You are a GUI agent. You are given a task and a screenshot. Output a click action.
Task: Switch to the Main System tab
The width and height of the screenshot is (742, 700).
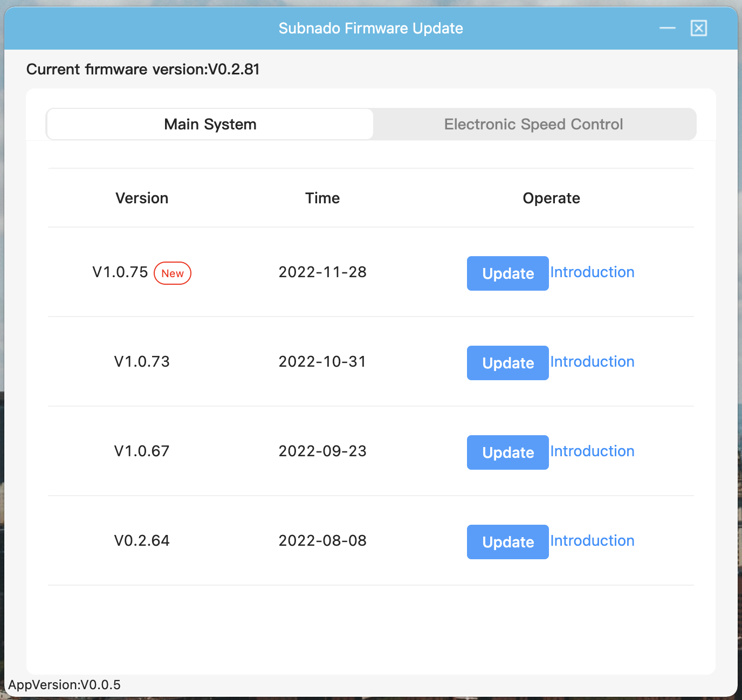click(x=210, y=125)
